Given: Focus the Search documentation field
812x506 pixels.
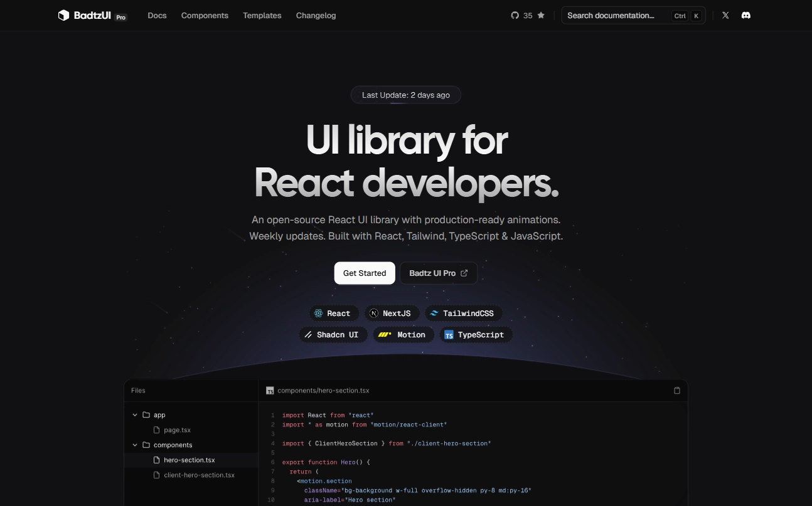Looking at the screenshot, I should coord(633,16).
